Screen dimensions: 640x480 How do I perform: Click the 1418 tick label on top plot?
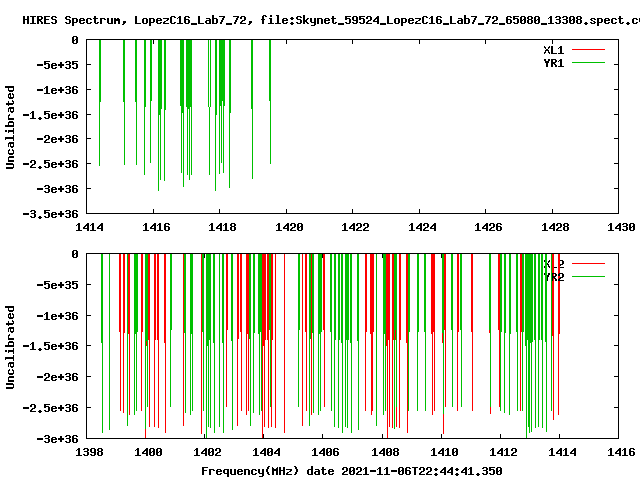222,227
